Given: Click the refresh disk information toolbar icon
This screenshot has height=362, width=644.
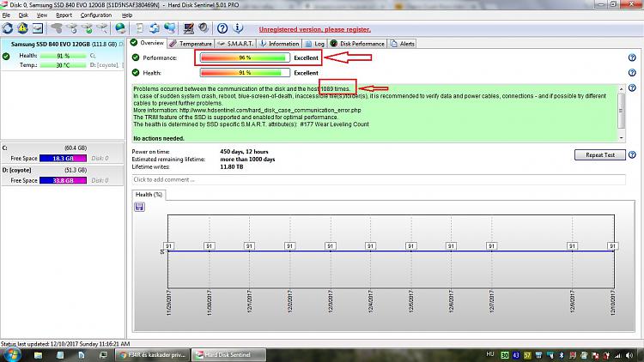Looking at the screenshot, I should [x=8, y=28].
